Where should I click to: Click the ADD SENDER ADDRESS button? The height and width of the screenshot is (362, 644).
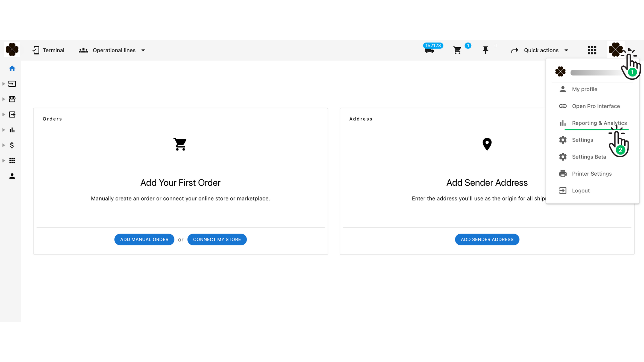[x=487, y=239]
